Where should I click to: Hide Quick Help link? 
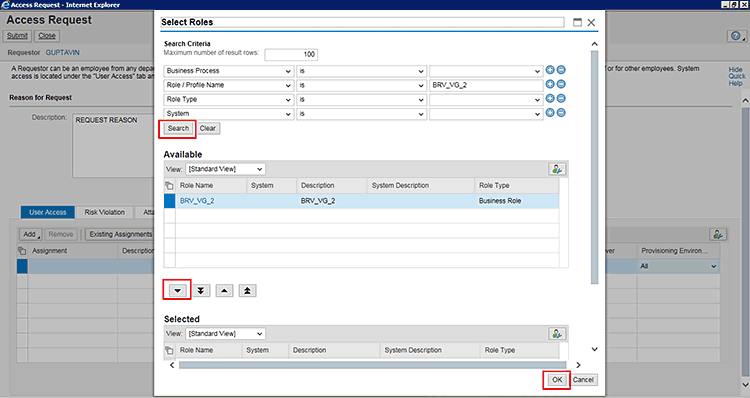tap(737, 76)
